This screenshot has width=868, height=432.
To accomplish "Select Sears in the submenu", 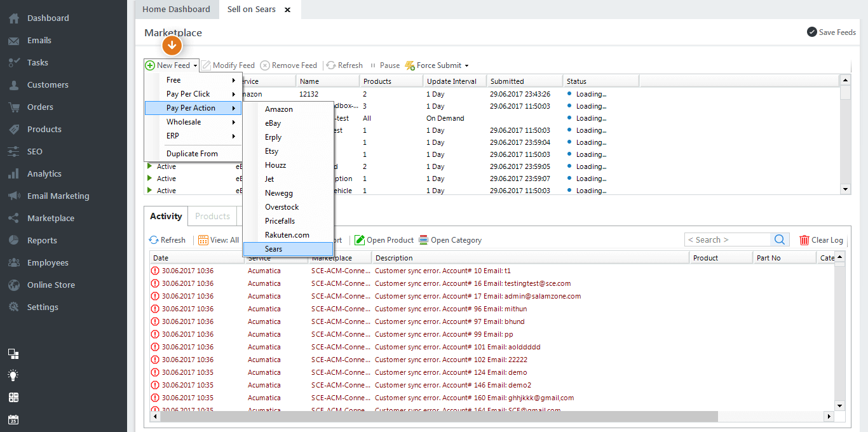I will pos(288,249).
